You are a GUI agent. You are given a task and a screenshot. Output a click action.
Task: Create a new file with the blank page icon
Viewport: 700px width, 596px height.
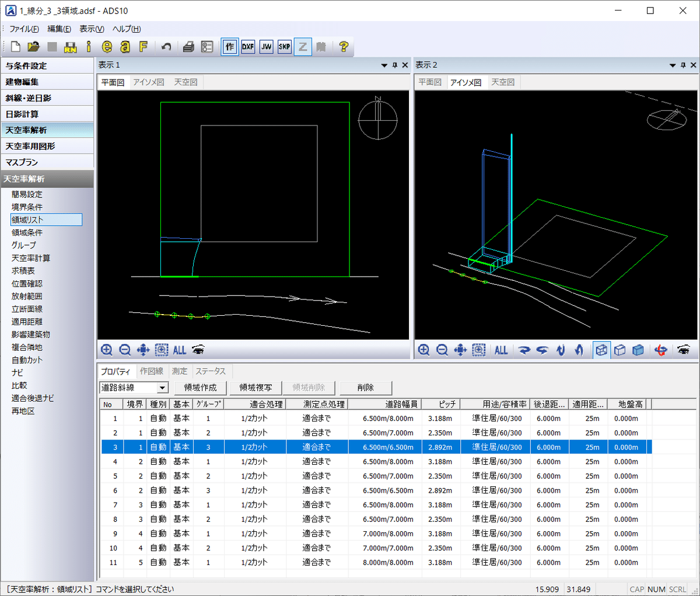click(16, 47)
